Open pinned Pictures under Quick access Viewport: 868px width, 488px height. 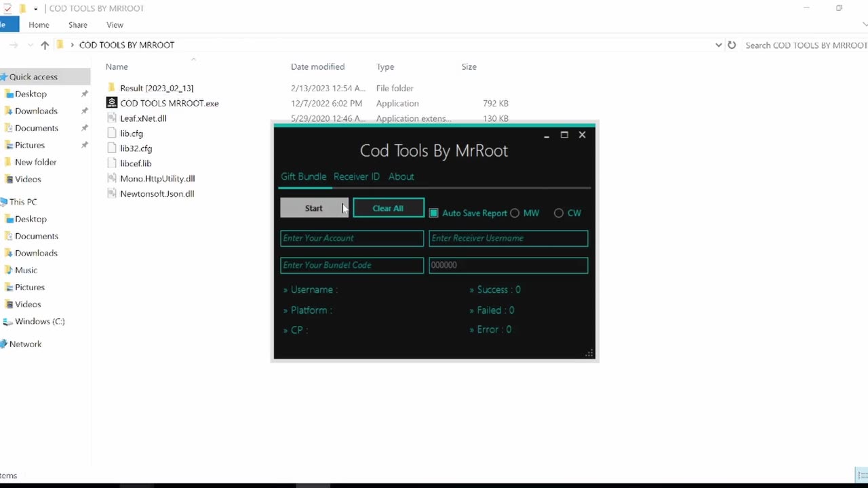[x=30, y=145]
